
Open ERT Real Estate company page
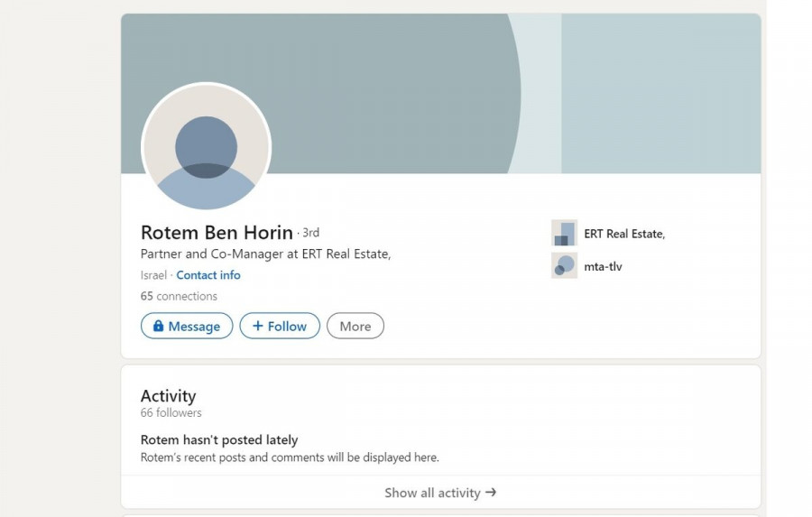click(623, 234)
